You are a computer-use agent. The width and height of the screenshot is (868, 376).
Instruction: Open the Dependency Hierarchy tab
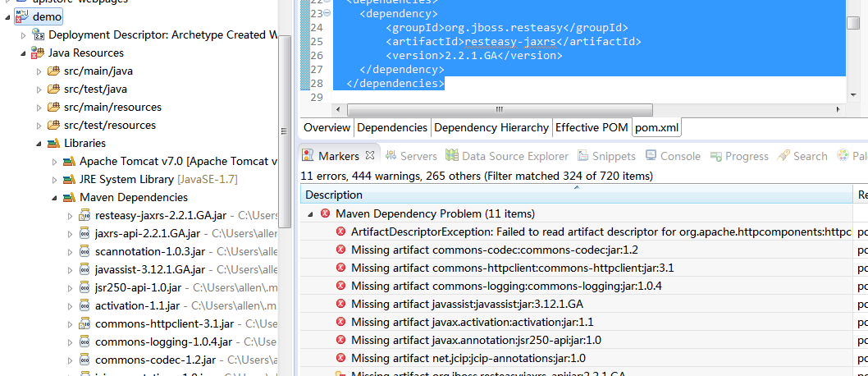coord(491,128)
